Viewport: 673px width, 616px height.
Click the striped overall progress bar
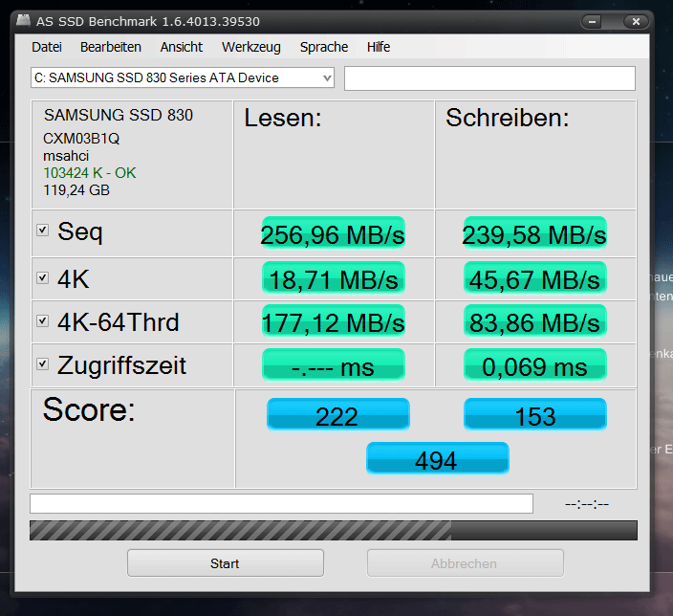334,530
